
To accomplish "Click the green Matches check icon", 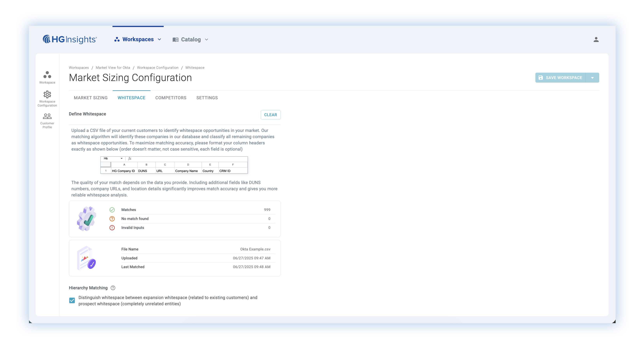I will (112, 210).
